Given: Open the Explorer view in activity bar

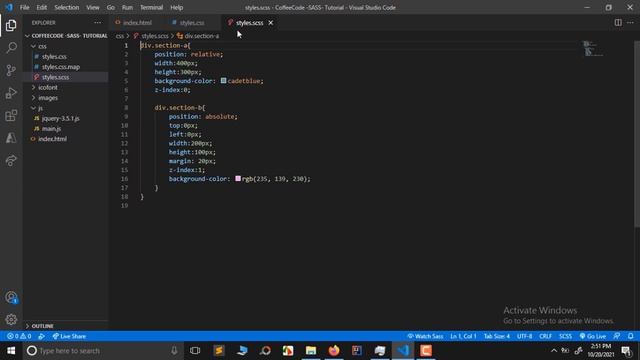Looking at the screenshot, I should point(11,26).
